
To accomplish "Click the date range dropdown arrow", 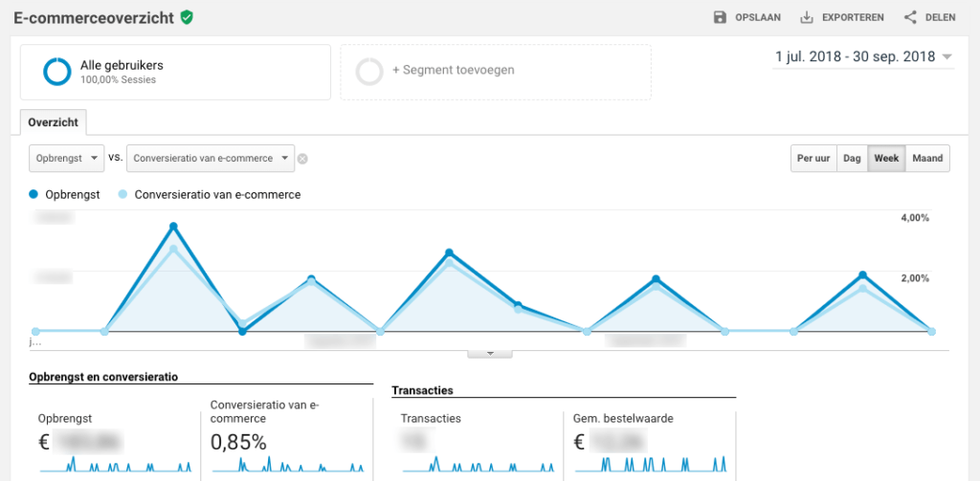I will click(x=947, y=56).
